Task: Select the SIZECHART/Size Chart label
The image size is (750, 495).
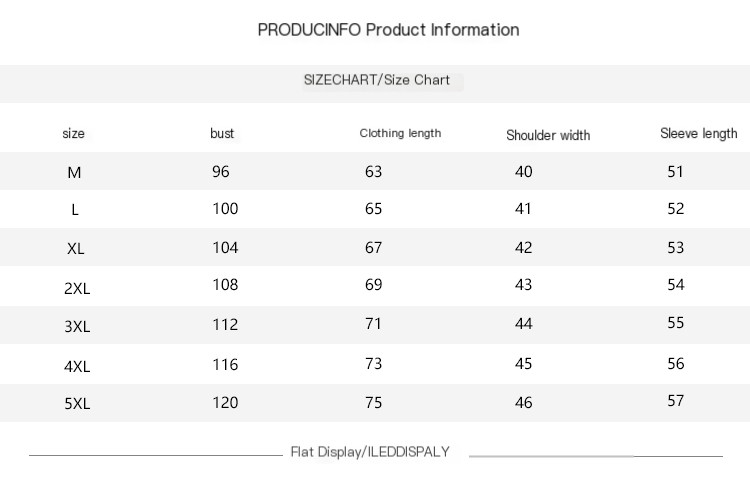Action: (377, 80)
